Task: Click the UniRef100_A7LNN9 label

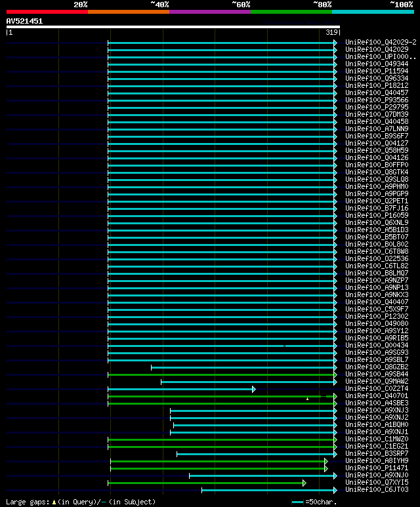Action: point(377,129)
